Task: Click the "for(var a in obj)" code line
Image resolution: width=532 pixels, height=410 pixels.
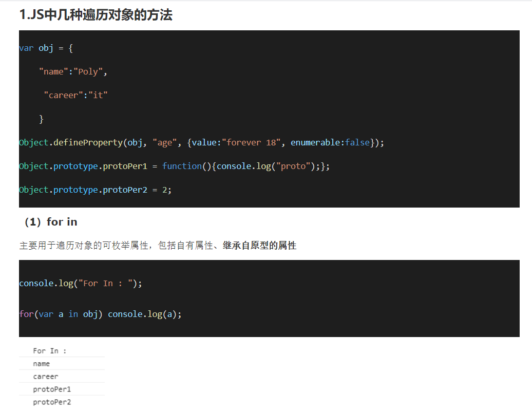Action: tap(100, 314)
